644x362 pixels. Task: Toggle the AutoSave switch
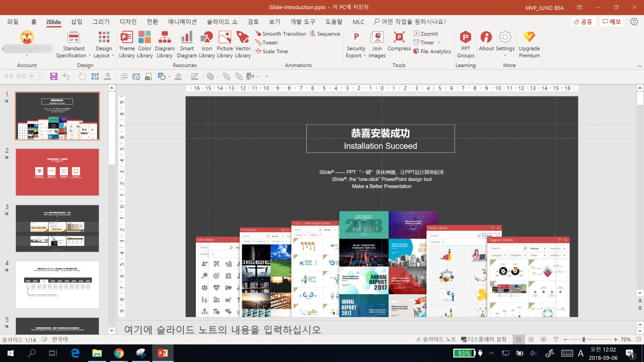pyautogui.click(x=36, y=76)
